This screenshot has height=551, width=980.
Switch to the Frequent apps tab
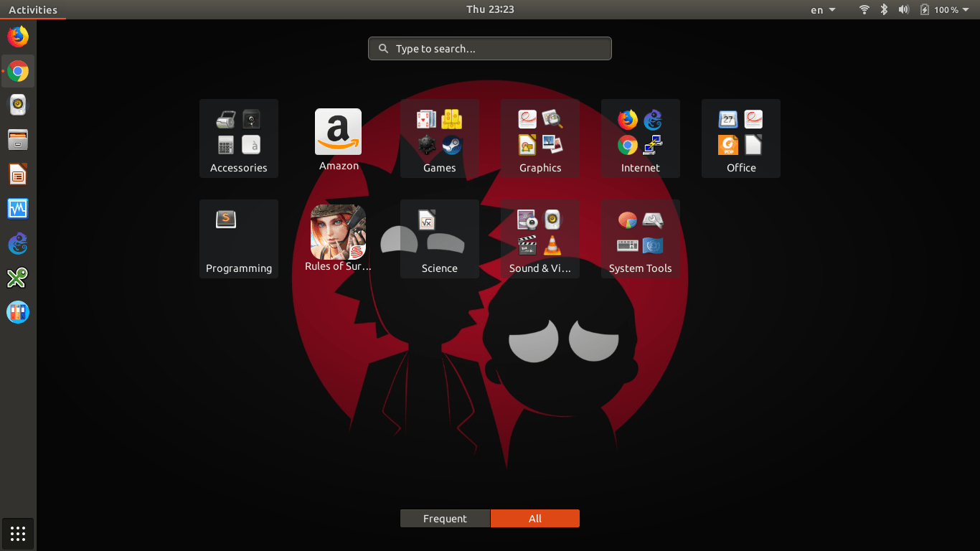tap(445, 519)
